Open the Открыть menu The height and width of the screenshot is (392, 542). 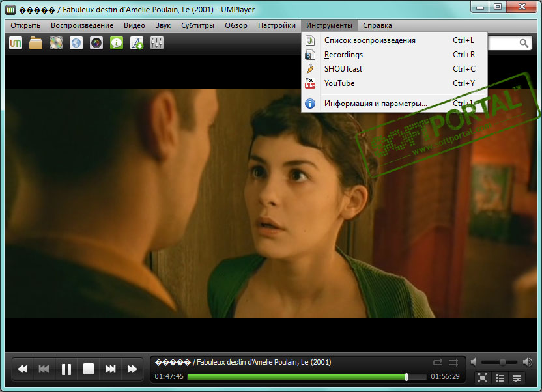(x=25, y=25)
